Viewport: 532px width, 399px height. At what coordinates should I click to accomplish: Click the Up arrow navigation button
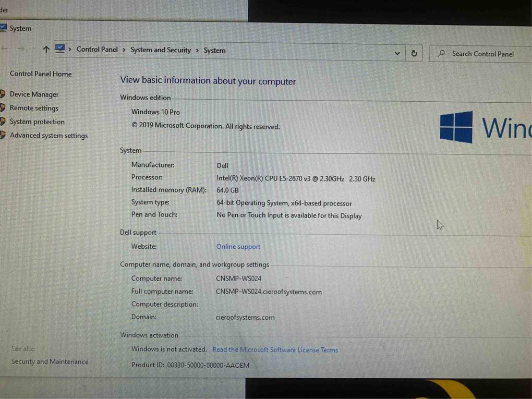coord(46,49)
